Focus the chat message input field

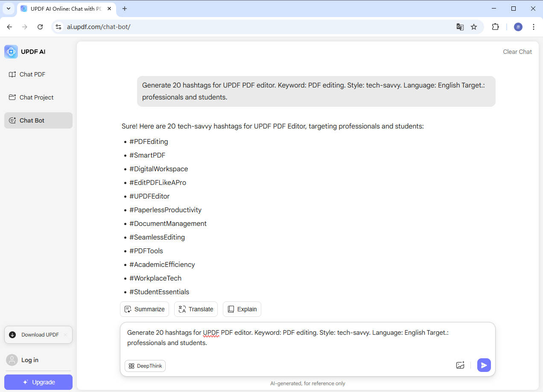[x=307, y=338]
